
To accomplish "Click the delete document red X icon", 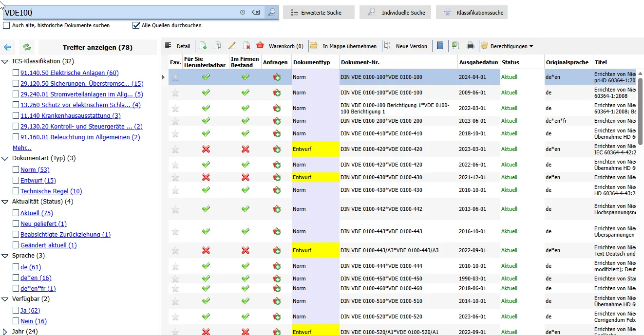I will [x=246, y=46].
